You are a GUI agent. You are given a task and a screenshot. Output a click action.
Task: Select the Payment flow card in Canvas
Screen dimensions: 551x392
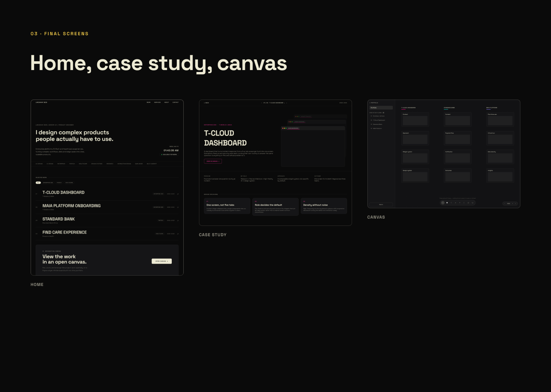458,138
